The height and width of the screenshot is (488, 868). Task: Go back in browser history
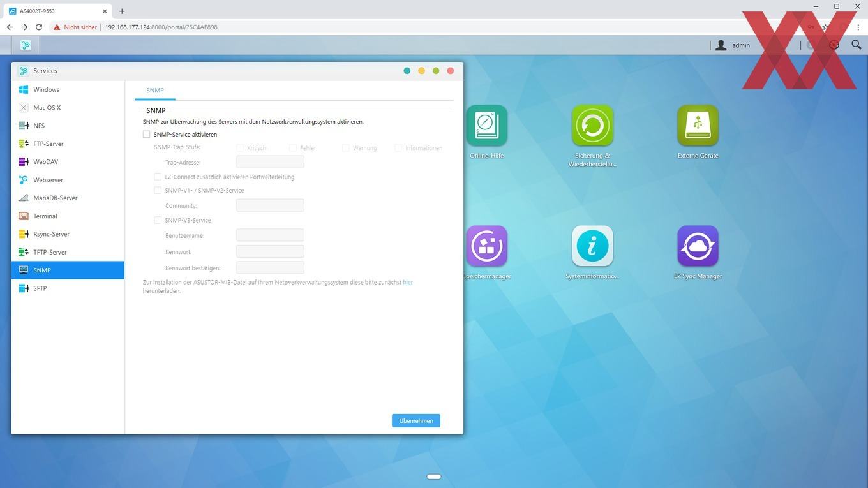pos(10,27)
